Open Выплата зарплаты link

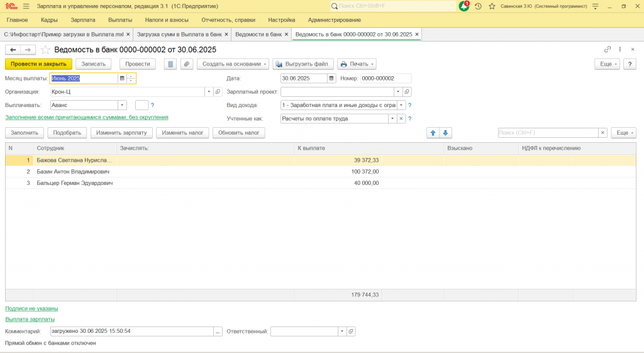[x=30, y=319]
